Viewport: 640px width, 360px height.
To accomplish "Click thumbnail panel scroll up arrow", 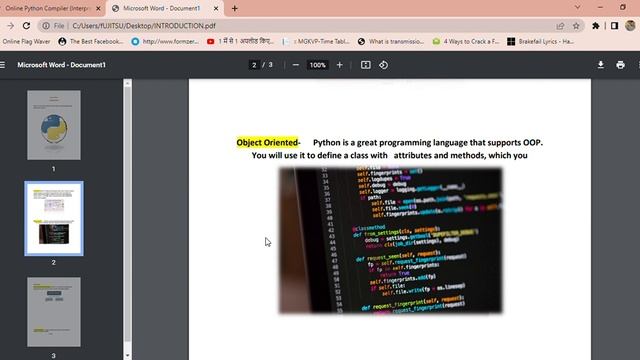I will pyautogui.click(x=127, y=83).
